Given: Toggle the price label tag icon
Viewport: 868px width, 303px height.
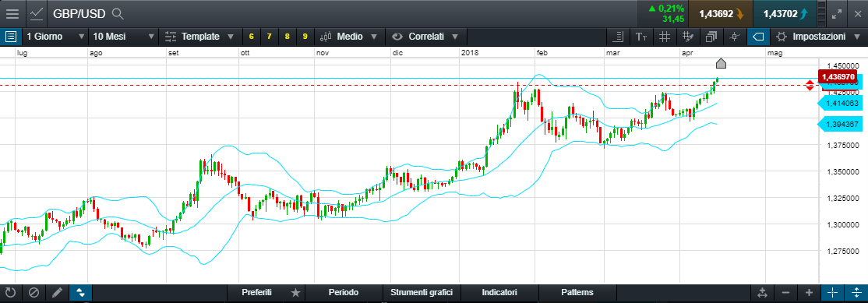Looking at the screenshot, I should pyautogui.click(x=758, y=37).
